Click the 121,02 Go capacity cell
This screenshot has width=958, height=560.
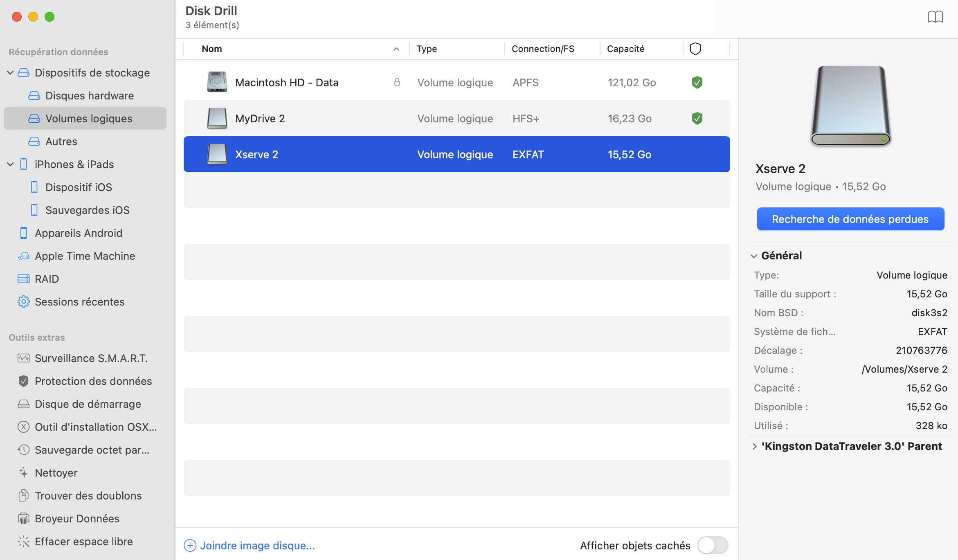pyautogui.click(x=632, y=82)
